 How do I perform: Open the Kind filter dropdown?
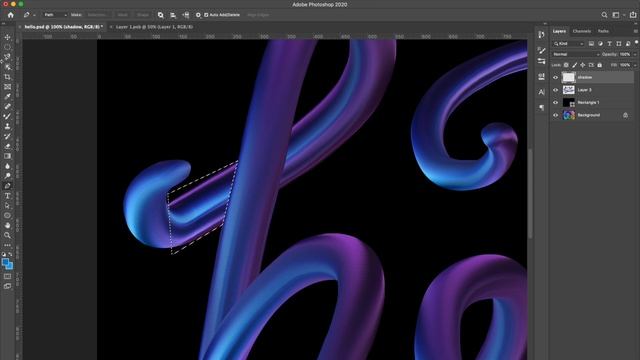tap(569, 44)
